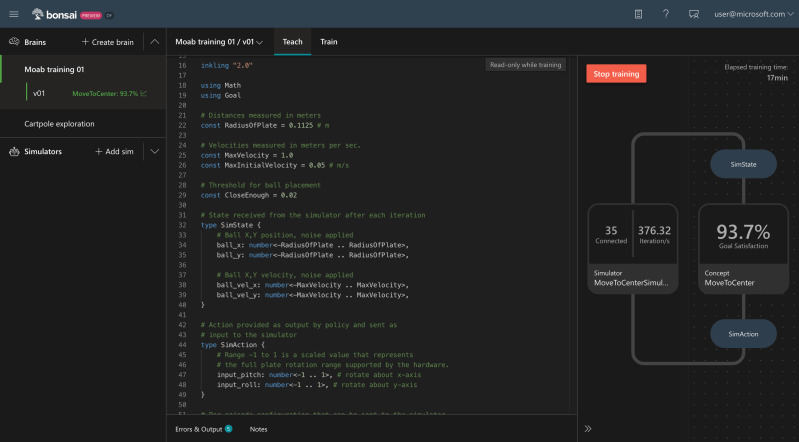Click the Create brain button

[x=108, y=42]
